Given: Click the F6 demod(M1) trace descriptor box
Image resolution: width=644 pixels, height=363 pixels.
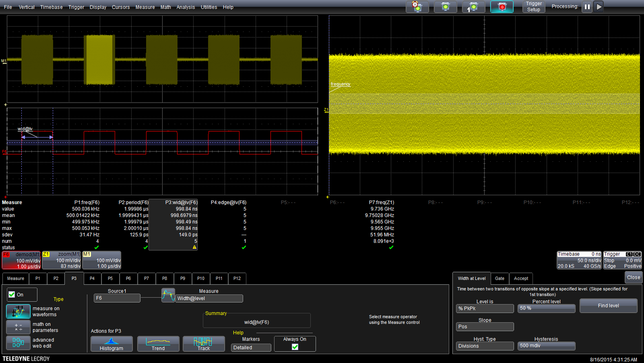Looking at the screenshot, I should pos(22,260).
